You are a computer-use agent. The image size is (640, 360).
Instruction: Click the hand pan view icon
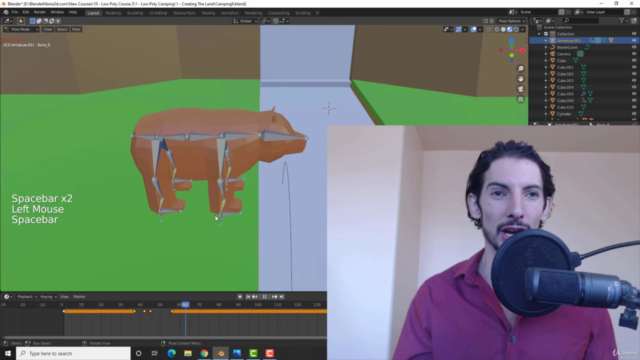[x=521, y=79]
